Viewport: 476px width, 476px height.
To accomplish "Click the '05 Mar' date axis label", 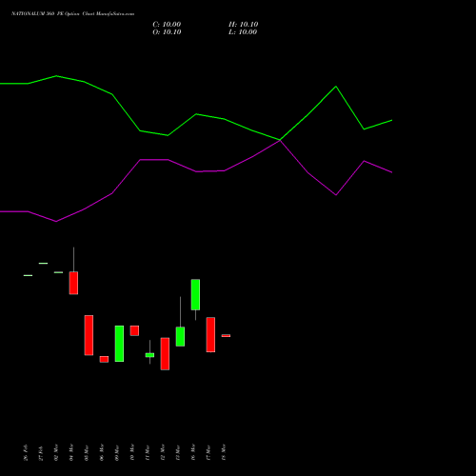I will [x=87, y=452].
